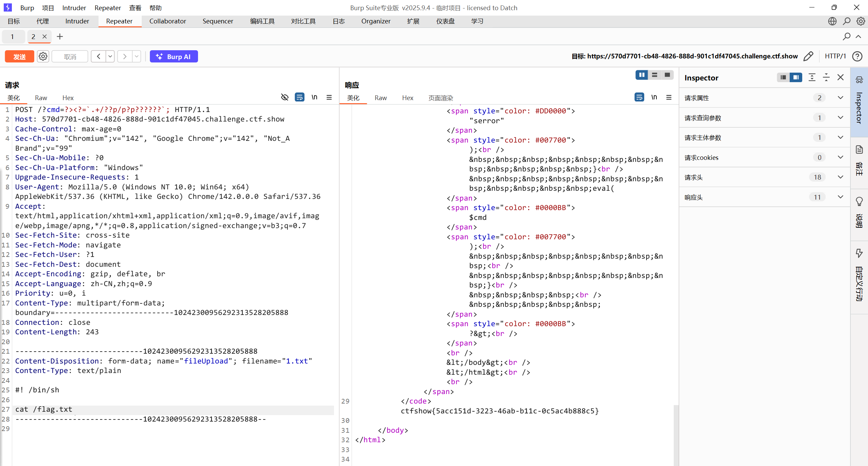
Task: Select side-by-side response layout button
Action: point(642,75)
